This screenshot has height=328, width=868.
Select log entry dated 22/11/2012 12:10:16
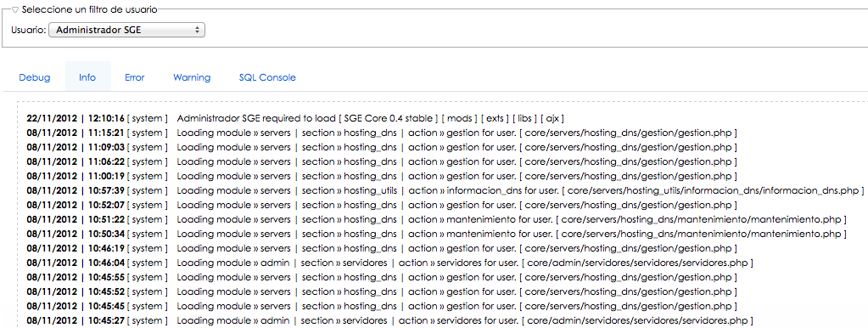point(295,119)
